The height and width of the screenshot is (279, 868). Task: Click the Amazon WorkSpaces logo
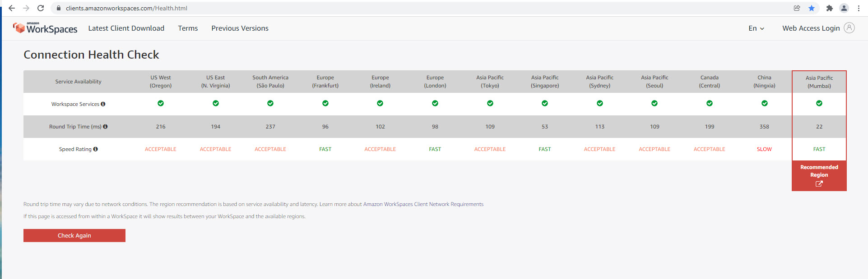coord(45,28)
